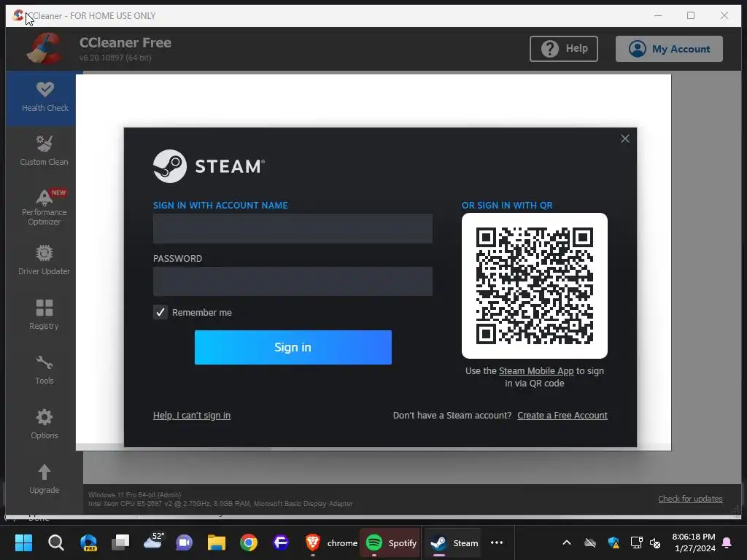
Task: Expand the hidden system tray icons
Action: point(566,542)
